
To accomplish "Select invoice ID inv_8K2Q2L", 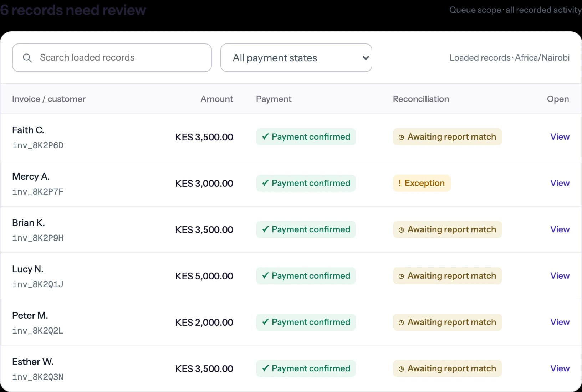I will 38,331.
